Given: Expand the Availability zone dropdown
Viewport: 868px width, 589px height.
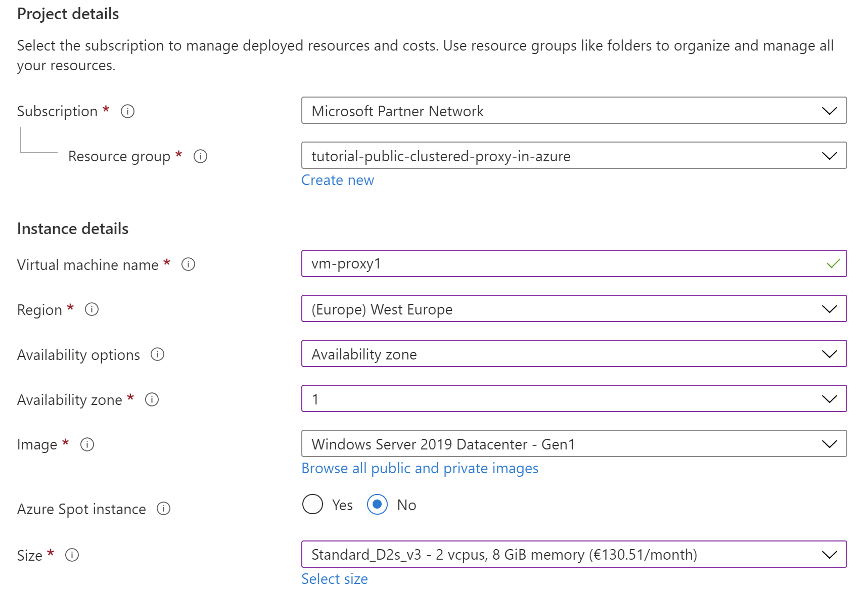Looking at the screenshot, I should tap(829, 398).
